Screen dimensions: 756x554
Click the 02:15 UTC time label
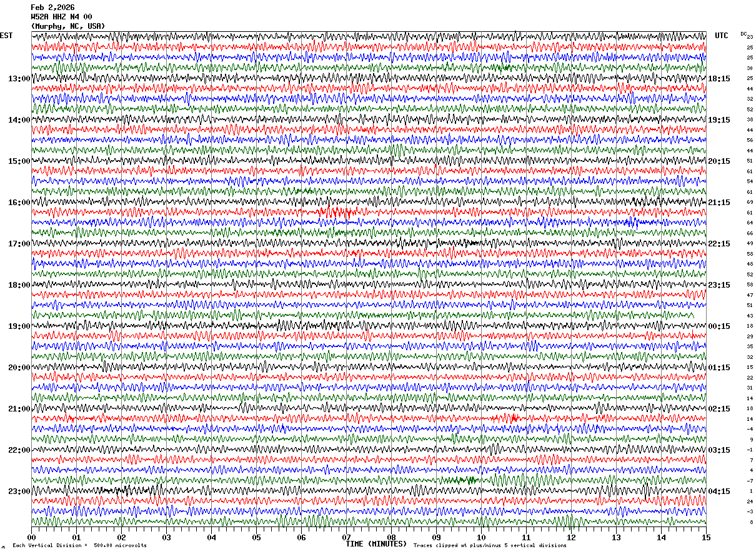pos(719,409)
